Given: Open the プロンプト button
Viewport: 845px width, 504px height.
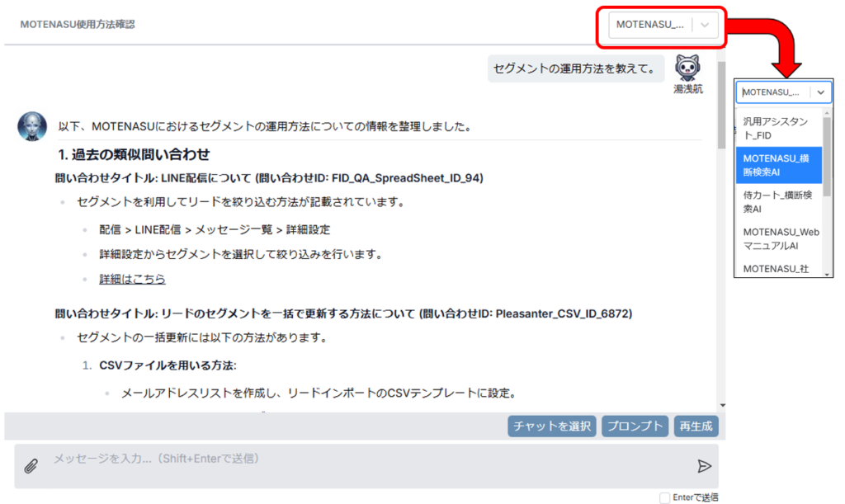Looking at the screenshot, I should click(635, 426).
